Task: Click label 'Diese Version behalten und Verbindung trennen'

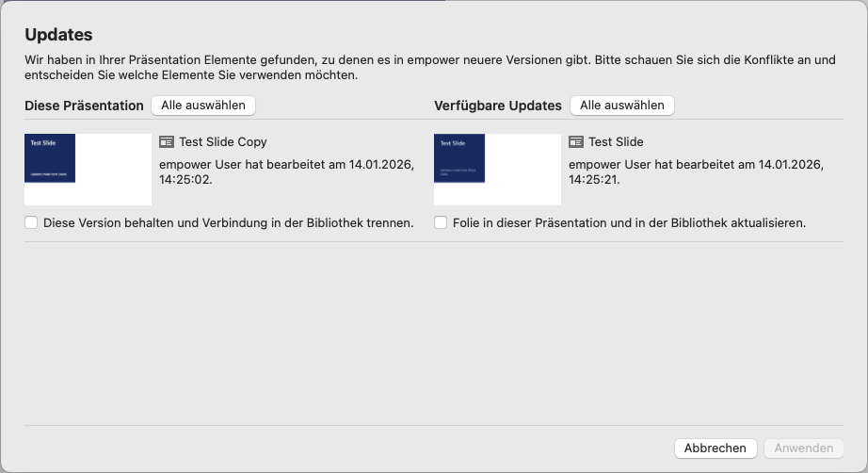Action: coord(229,222)
